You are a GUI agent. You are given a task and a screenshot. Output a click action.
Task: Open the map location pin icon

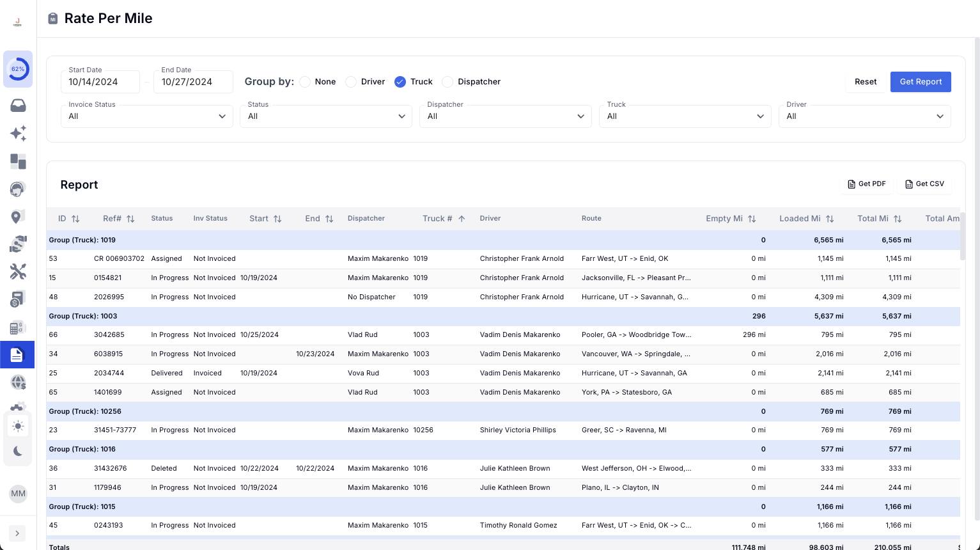tap(18, 217)
